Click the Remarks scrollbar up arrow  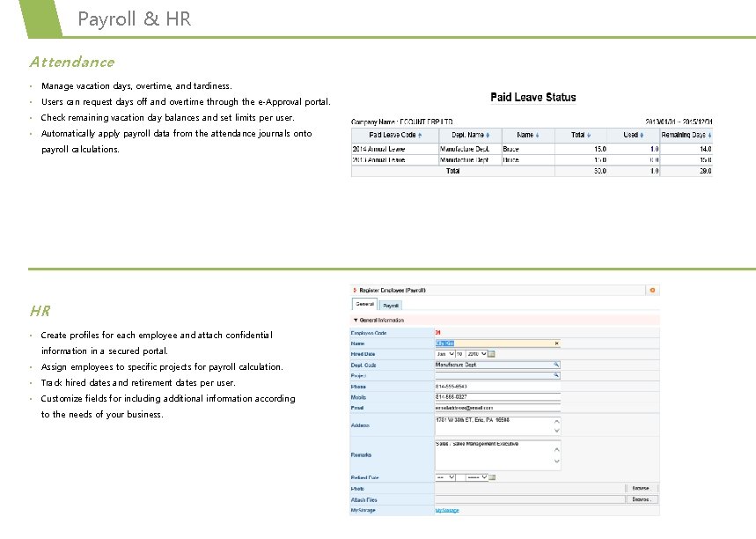557,449
